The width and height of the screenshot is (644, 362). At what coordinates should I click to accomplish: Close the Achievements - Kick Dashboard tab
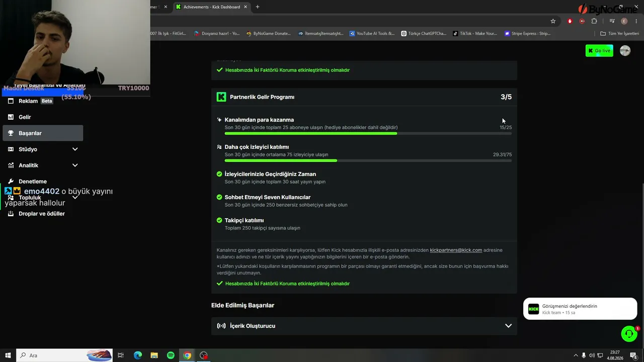coord(246,7)
